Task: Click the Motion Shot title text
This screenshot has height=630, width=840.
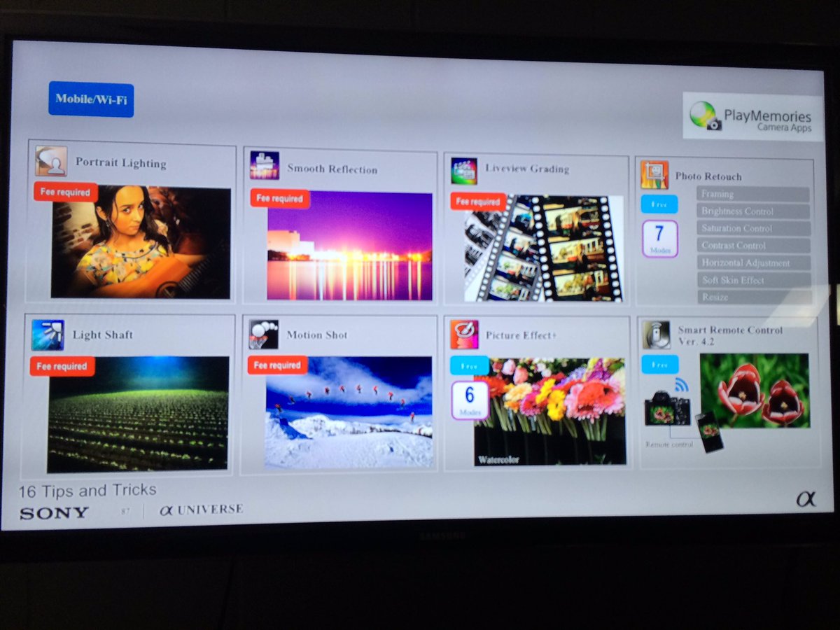Action: pyautogui.click(x=317, y=335)
